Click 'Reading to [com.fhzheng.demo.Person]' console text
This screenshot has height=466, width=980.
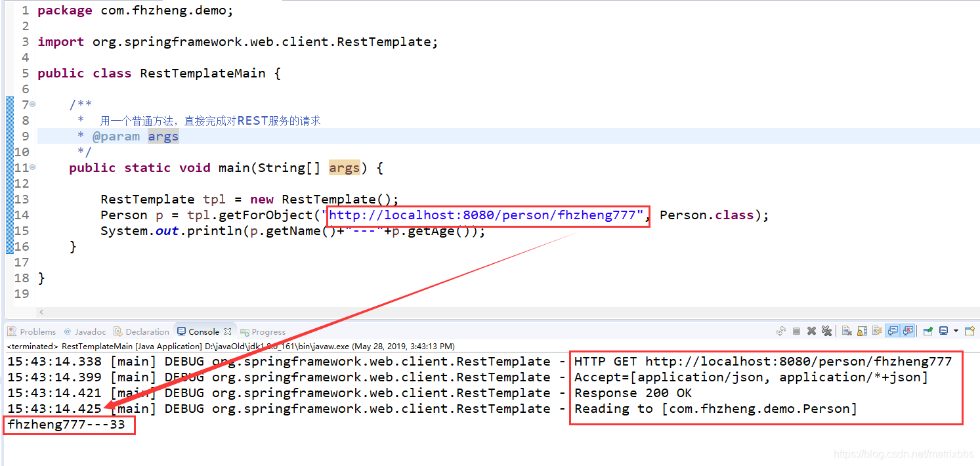[x=715, y=408]
